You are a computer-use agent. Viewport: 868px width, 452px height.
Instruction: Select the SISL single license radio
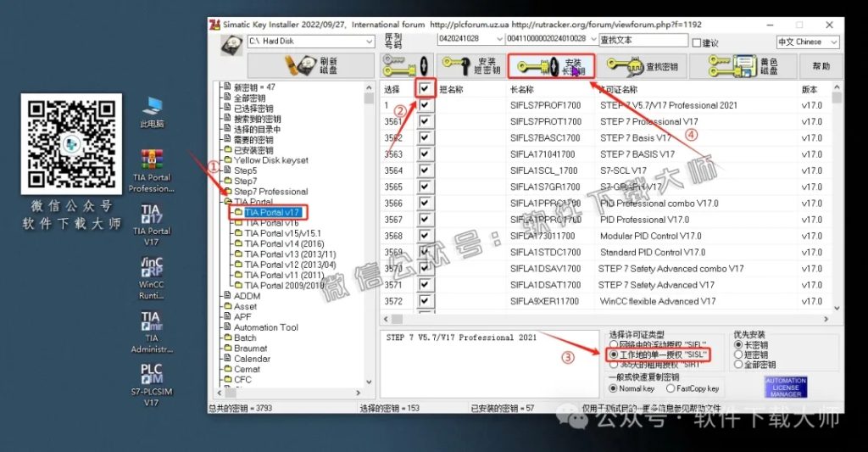click(x=614, y=354)
